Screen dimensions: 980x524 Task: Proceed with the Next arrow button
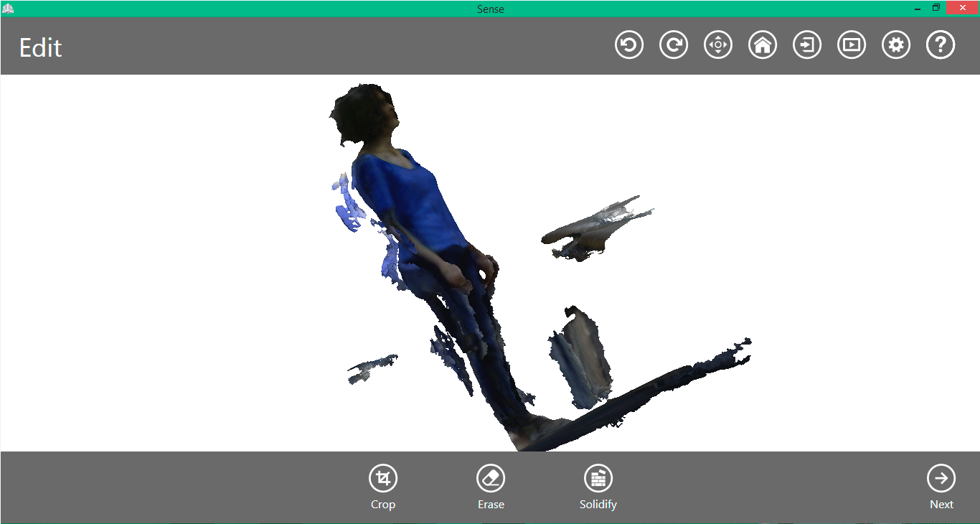click(x=941, y=487)
